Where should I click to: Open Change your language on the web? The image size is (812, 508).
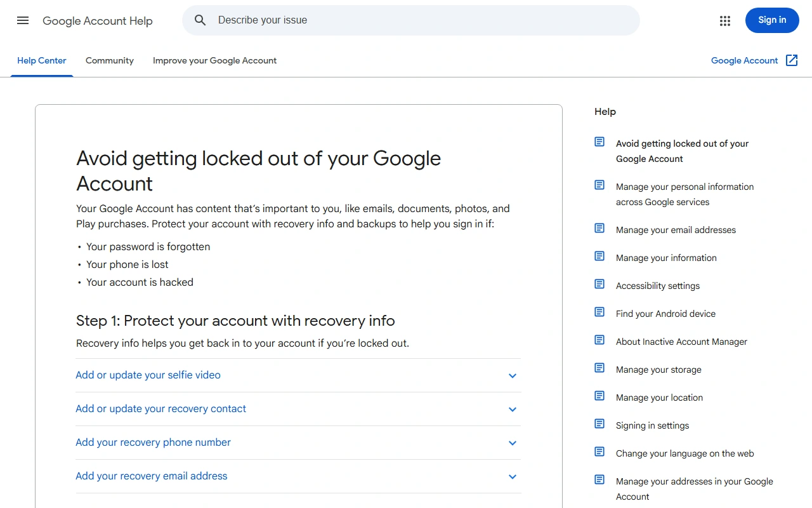(685, 453)
